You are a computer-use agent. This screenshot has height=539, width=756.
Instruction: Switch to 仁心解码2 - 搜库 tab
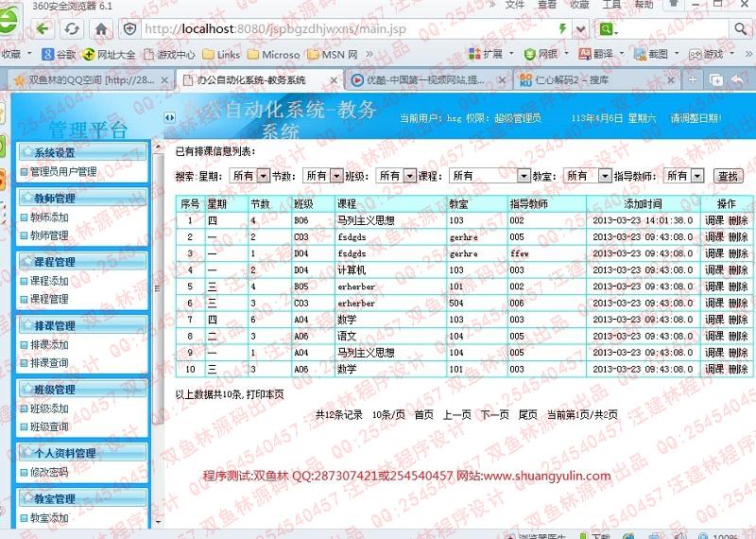point(595,80)
